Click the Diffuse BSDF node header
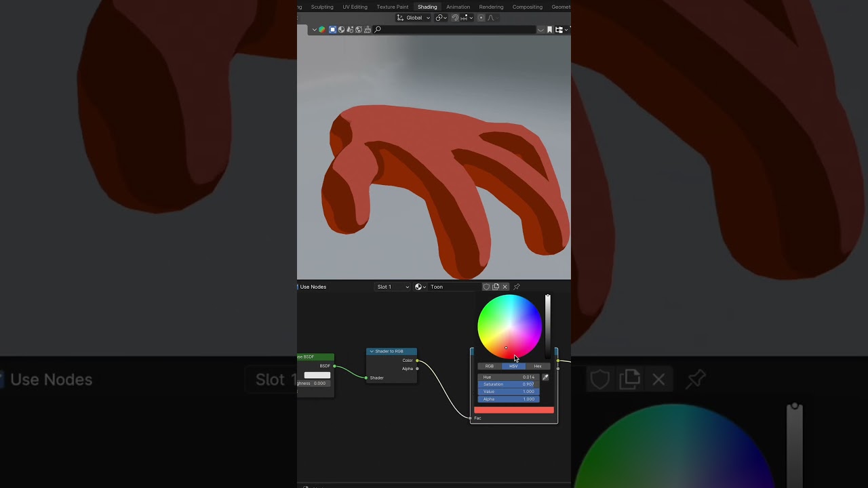Viewport: 868px width, 488px height. point(315,357)
